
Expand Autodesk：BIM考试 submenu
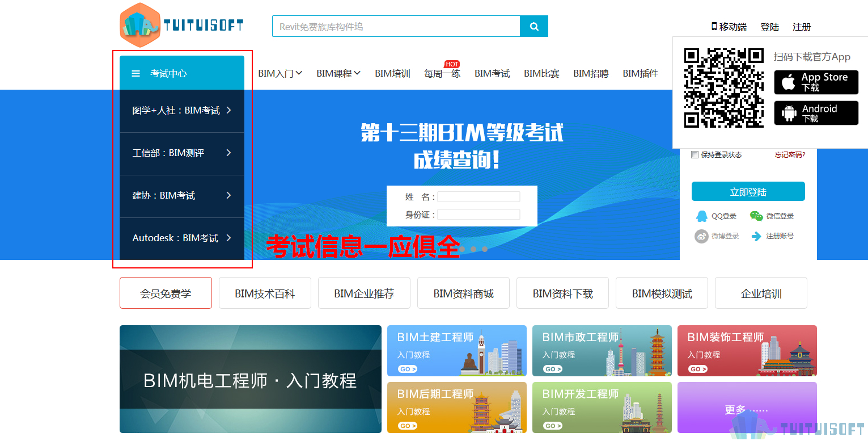coord(182,238)
